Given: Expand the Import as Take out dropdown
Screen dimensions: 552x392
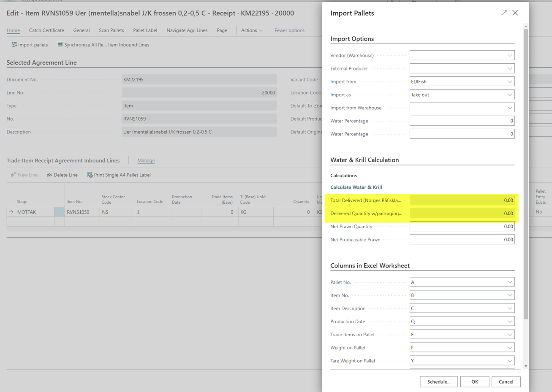Looking at the screenshot, I should (x=509, y=95).
